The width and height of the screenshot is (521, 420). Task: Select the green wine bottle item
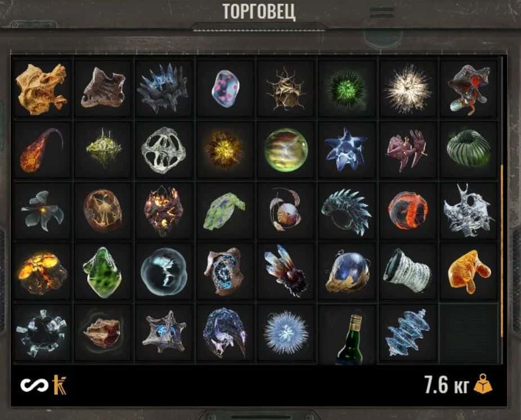pyautogui.click(x=348, y=340)
